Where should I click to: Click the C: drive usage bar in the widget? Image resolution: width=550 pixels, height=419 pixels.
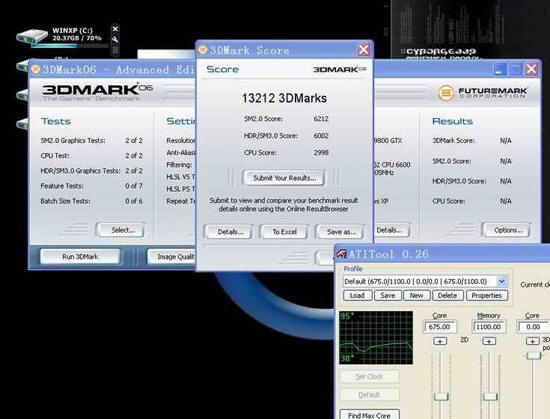coord(70,46)
